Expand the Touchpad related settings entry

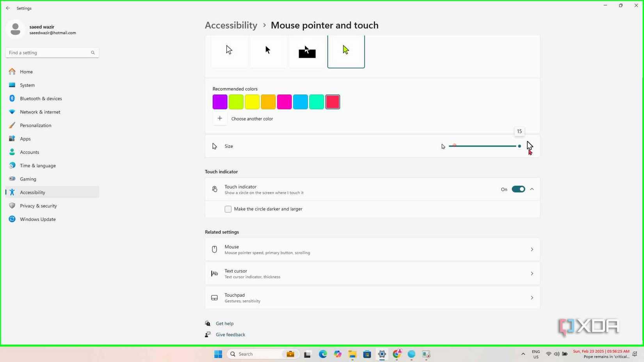532,297
